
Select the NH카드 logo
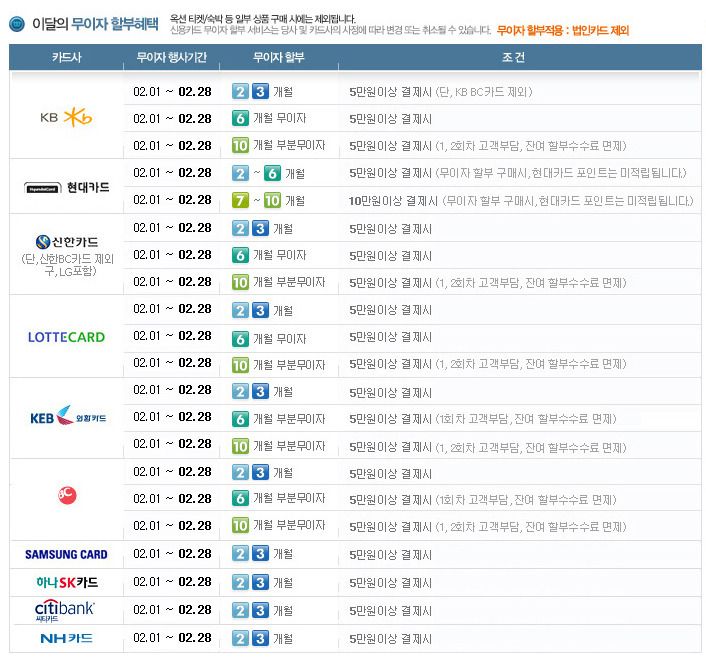66,638
